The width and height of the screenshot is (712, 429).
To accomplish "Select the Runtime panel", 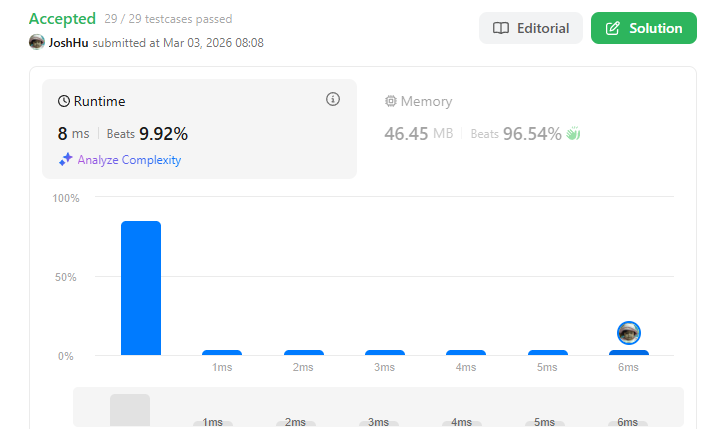I will 199,128.
